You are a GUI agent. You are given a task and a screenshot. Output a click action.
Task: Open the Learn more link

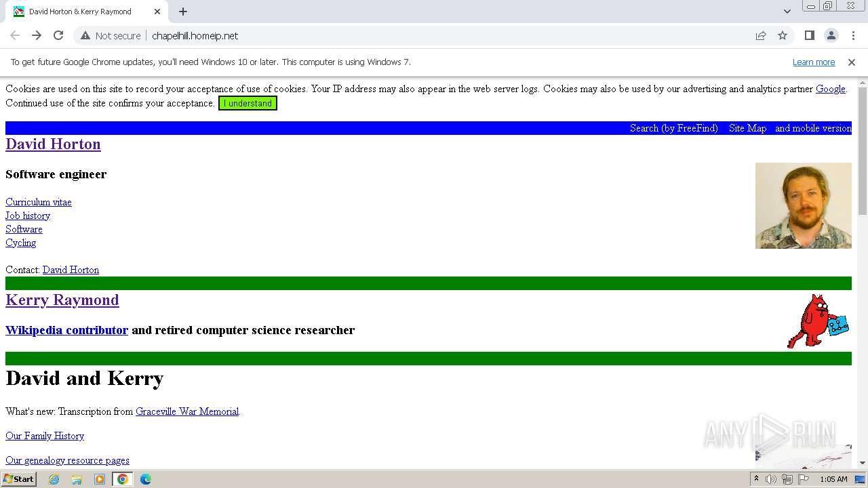click(814, 62)
